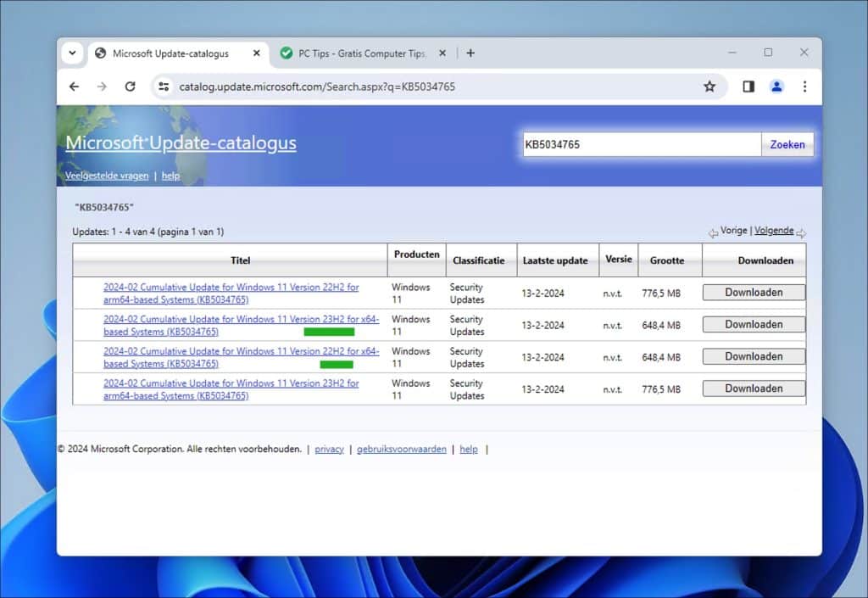Viewport: 868px width, 598px height.
Task: Download the 23H2 arm64 update
Action: 754,388
